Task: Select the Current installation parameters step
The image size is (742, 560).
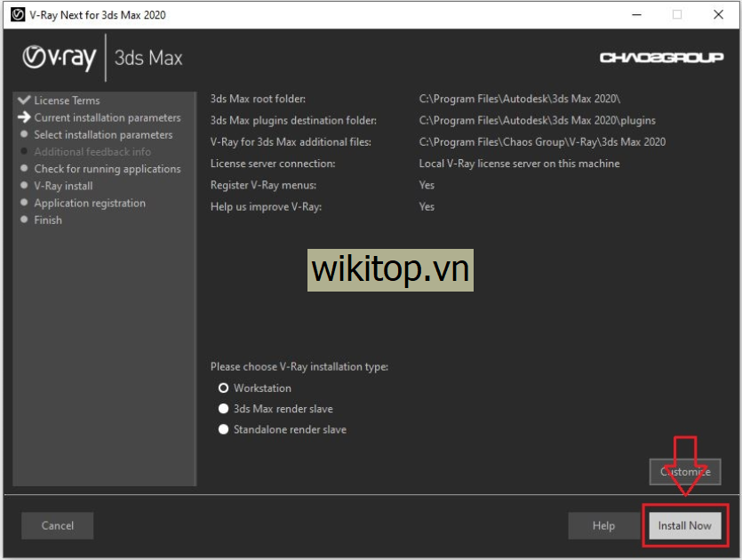Action: 107,117
